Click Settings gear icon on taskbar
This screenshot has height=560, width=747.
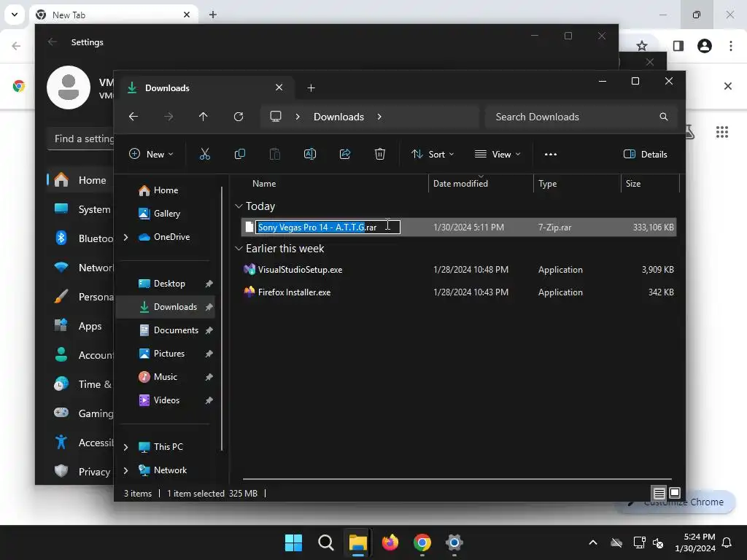(x=454, y=542)
